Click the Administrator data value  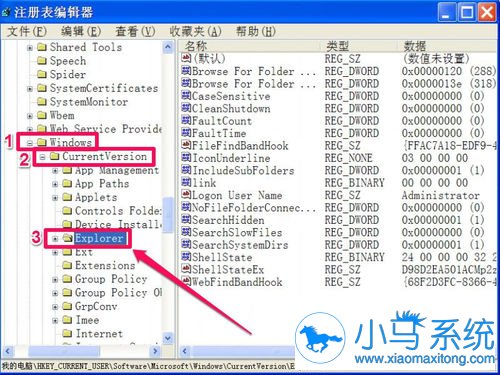[x=440, y=195]
